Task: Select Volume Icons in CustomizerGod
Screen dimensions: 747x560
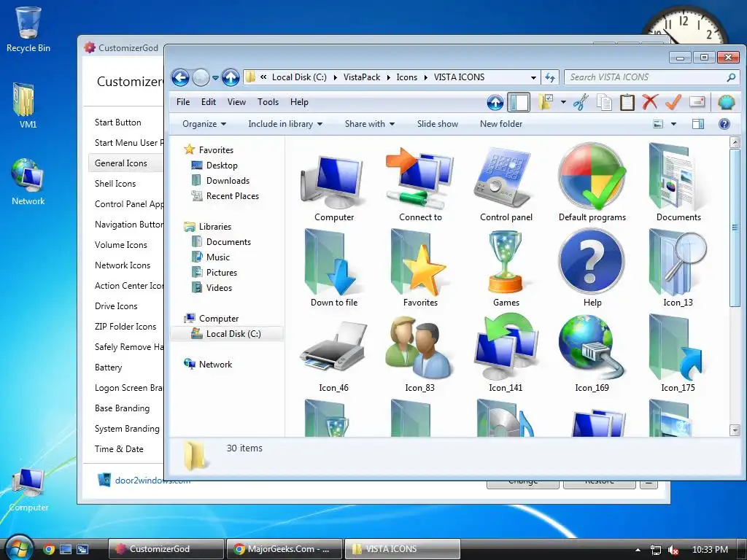Action: coord(121,245)
